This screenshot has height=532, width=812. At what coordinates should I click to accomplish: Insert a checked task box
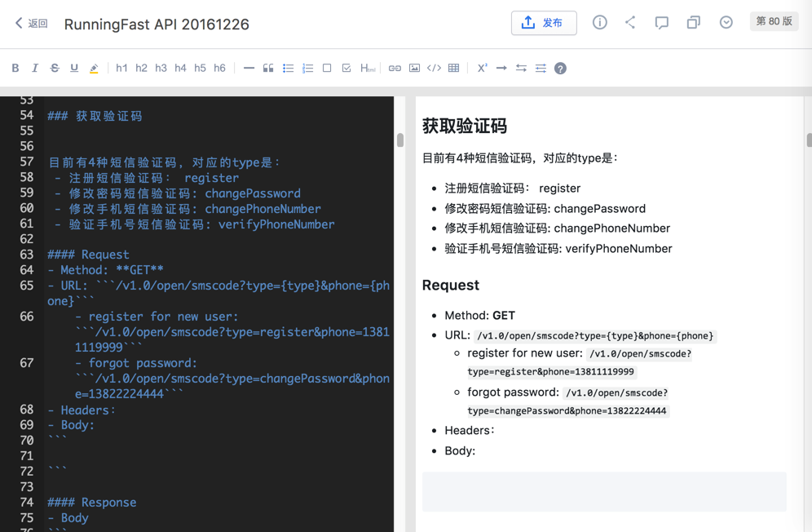pyautogui.click(x=346, y=68)
